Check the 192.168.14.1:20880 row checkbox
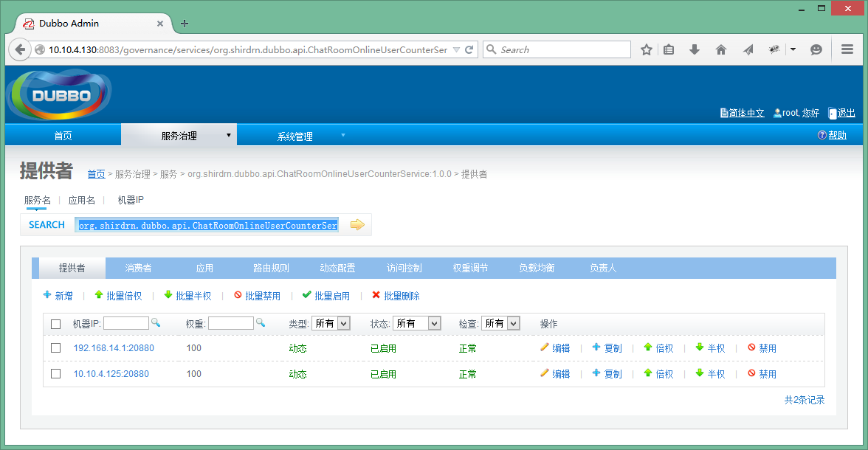The image size is (868, 450). pyautogui.click(x=56, y=348)
